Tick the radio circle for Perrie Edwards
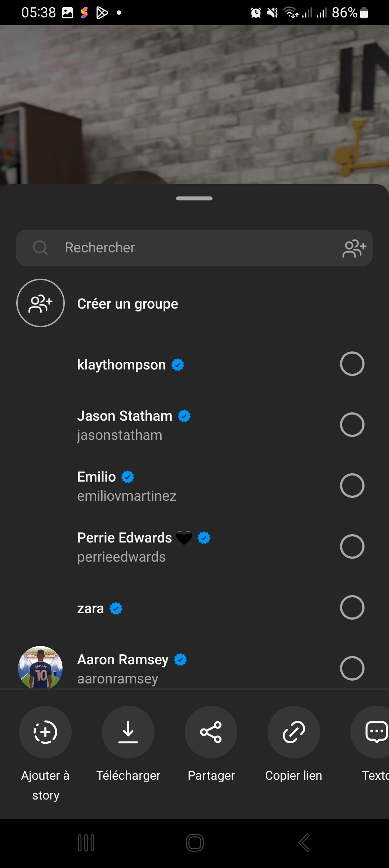Screen dimensions: 389x868 (x=352, y=546)
